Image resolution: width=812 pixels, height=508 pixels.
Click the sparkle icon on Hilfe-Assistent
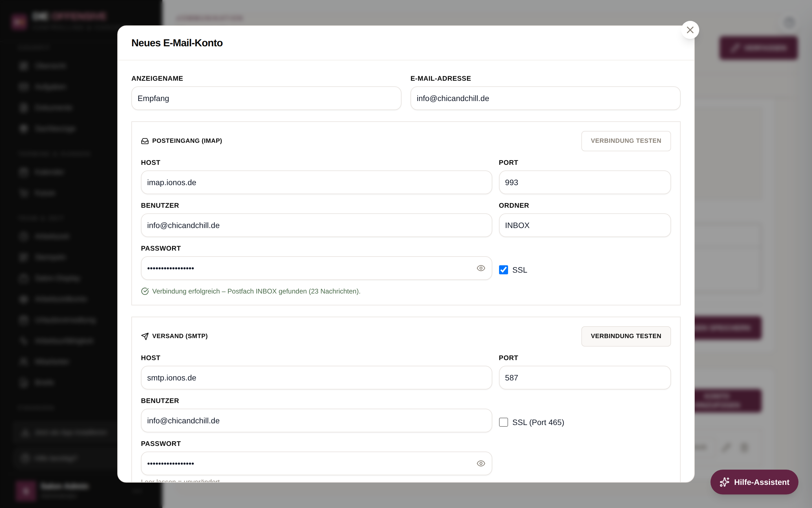tap(724, 482)
